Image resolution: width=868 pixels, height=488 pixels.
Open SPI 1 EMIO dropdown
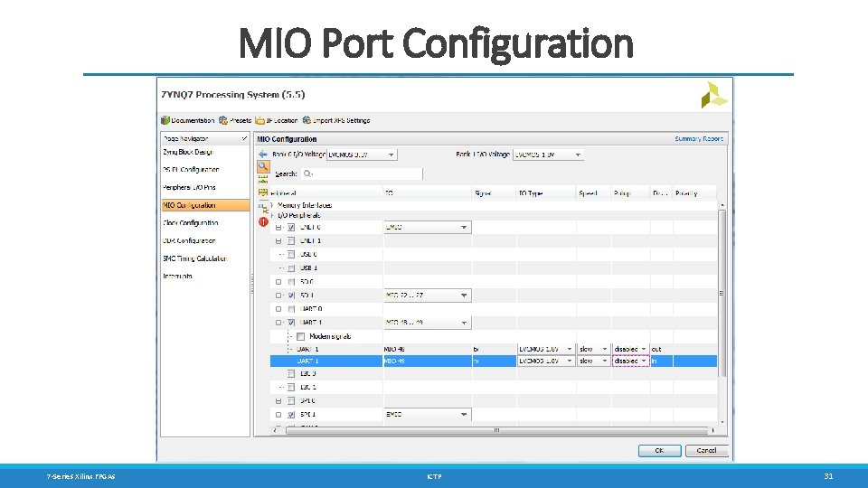428,415
